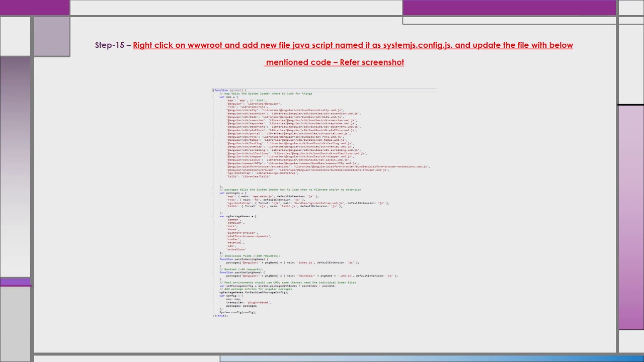Click comment 'map tells the System loader where to look'

(x=266, y=94)
